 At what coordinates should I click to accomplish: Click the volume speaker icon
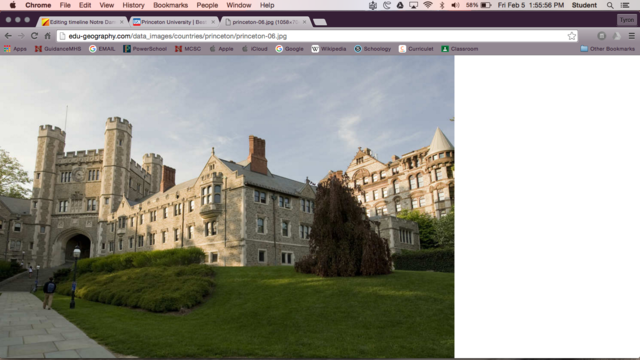click(x=456, y=5)
